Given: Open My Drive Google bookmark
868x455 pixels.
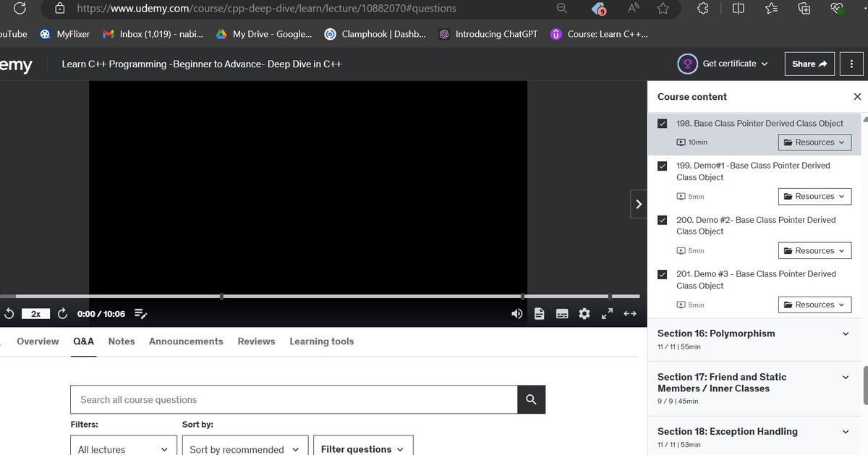Looking at the screenshot, I should coord(264,34).
